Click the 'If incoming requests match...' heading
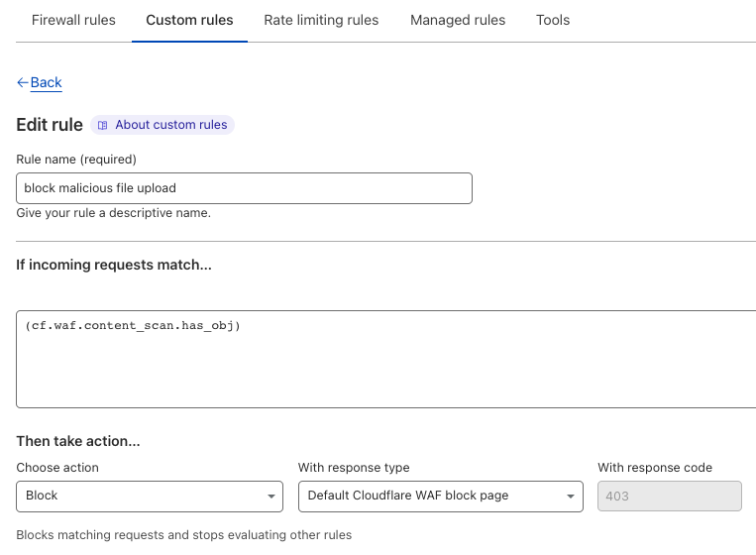 pyautogui.click(x=114, y=265)
